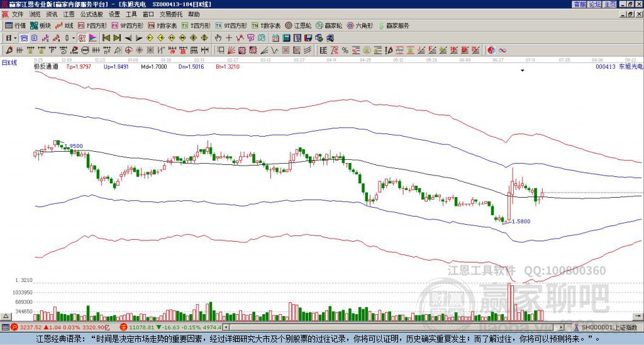Image resolution: width=644 pixels, height=345 pixels.
Task: Click the blue-red infinity wave icon
Action: coord(502,50)
